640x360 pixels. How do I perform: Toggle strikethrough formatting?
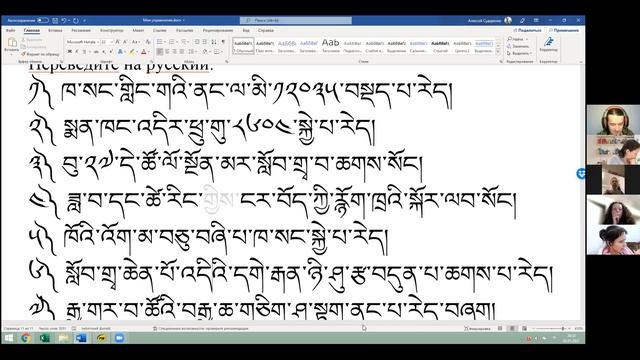[x=96, y=52]
